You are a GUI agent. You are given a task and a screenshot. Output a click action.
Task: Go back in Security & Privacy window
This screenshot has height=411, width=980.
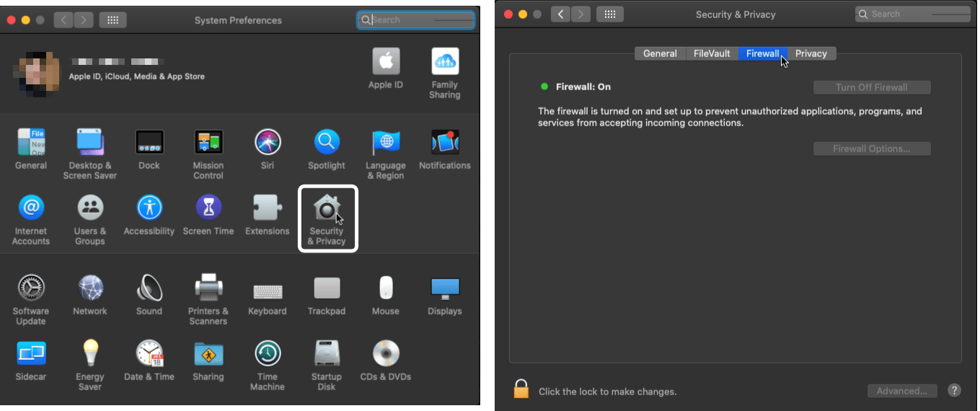pyautogui.click(x=560, y=14)
